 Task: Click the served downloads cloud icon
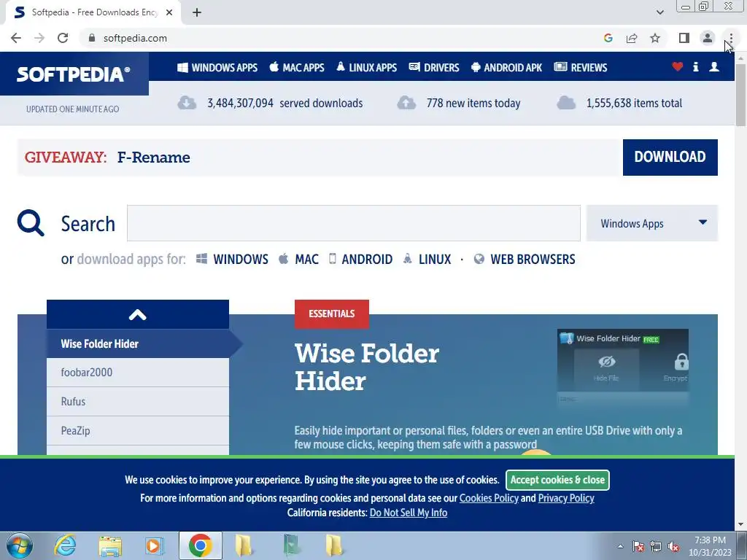(187, 103)
